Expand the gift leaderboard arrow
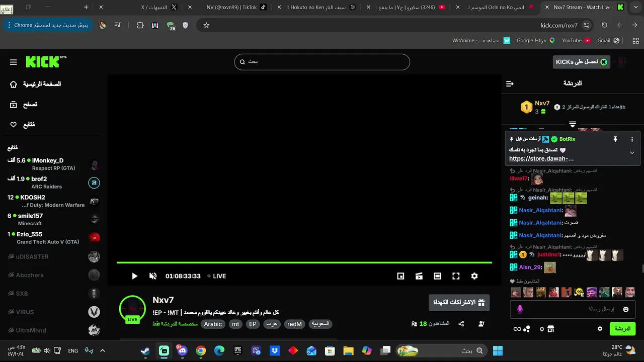Screen dimensions: 644x362 tap(572, 124)
